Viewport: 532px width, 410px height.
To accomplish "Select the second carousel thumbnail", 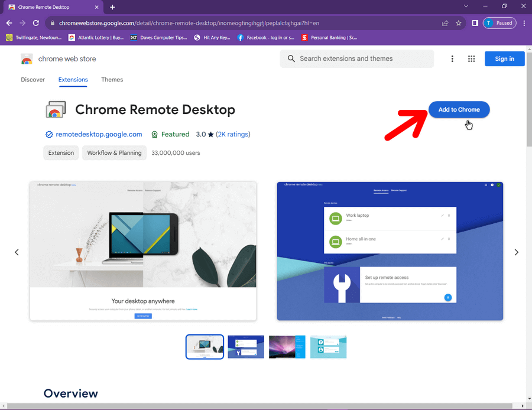I will point(246,347).
